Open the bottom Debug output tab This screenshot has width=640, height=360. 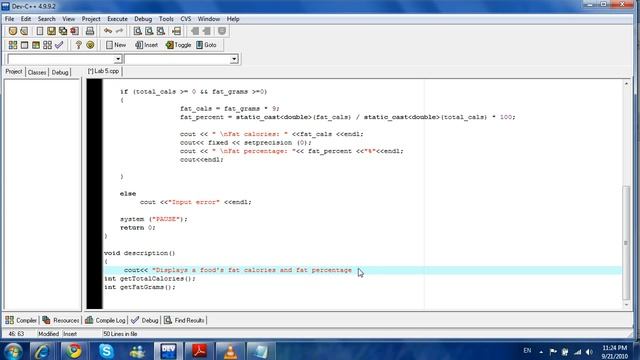[145, 320]
